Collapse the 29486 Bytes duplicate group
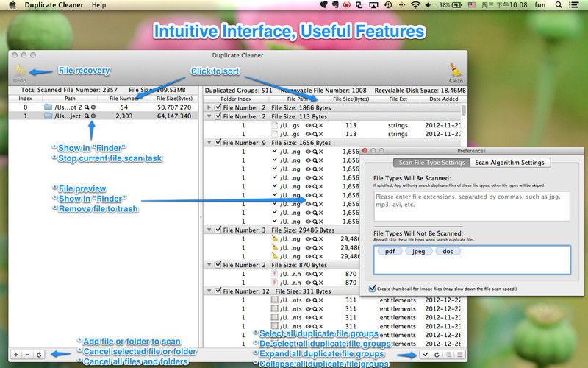 tap(209, 230)
